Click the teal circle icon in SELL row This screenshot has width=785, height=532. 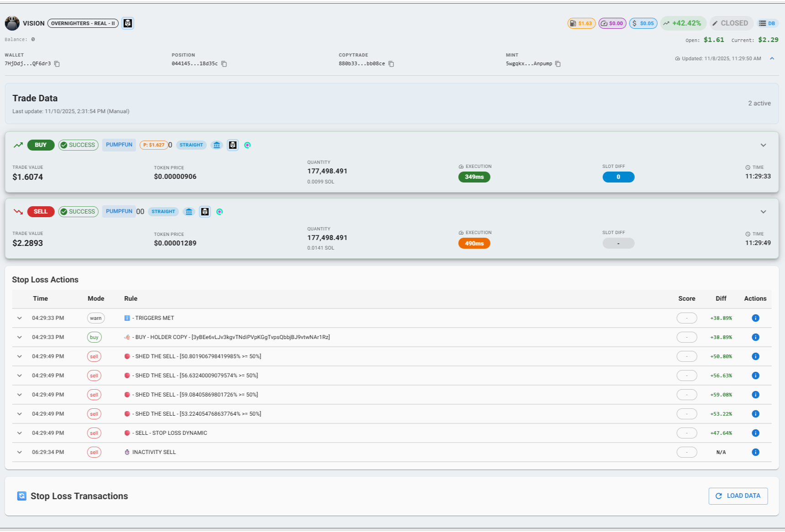click(x=220, y=212)
